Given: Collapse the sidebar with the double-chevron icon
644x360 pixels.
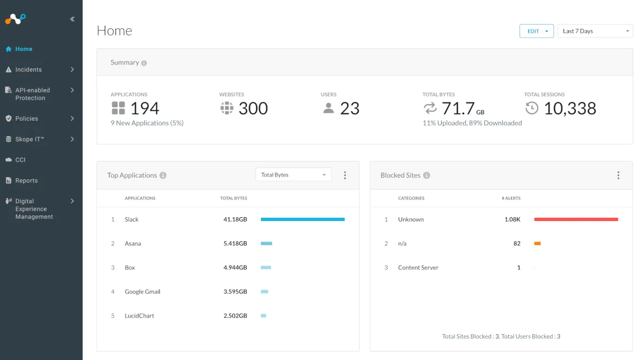Looking at the screenshot, I should point(72,19).
